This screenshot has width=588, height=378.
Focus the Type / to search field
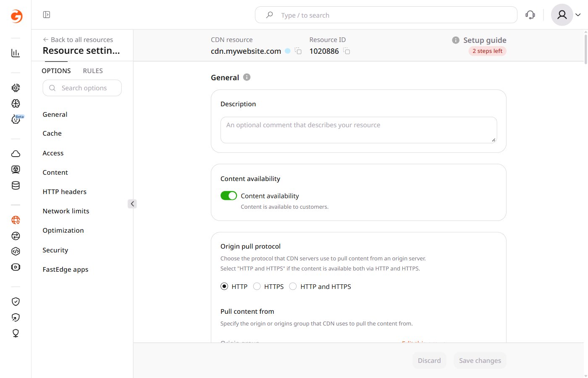(x=386, y=15)
